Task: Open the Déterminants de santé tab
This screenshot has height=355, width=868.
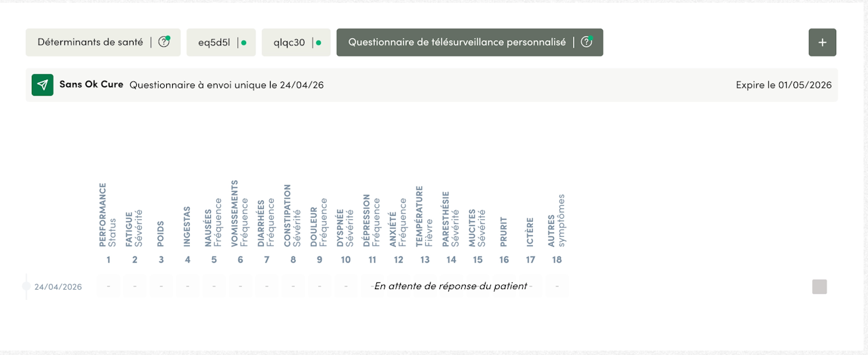Action: point(103,42)
